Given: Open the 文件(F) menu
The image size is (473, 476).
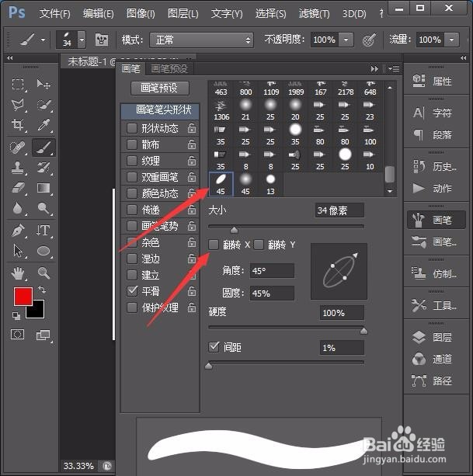Looking at the screenshot, I should click(x=54, y=14).
